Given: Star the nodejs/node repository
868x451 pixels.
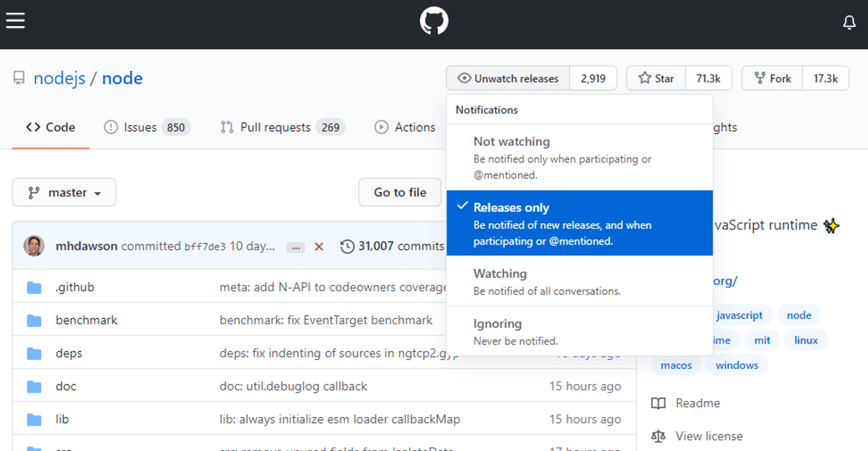Looking at the screenshot, I should 656,78.
